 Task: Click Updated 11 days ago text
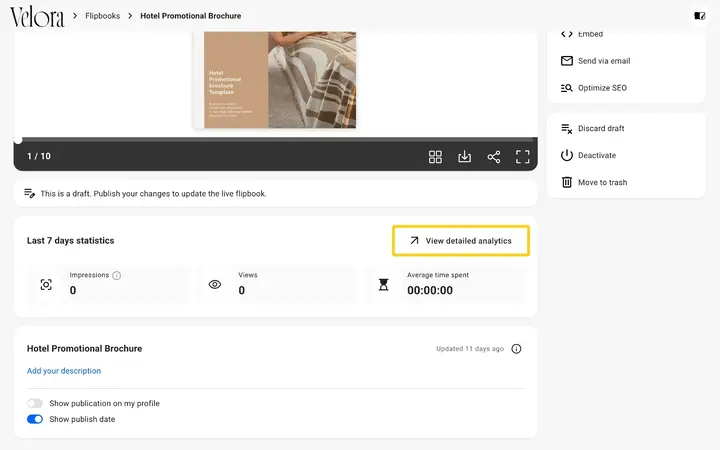(x=470, y=349)
